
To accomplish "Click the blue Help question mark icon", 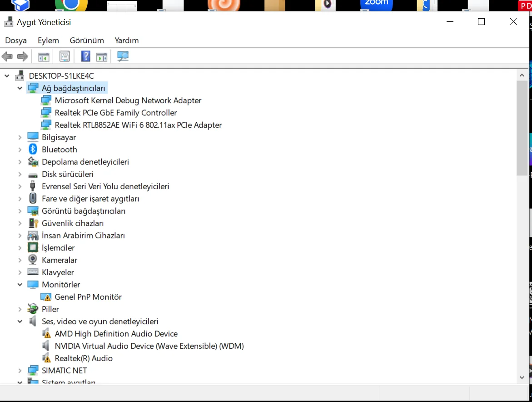I will pos(85,56).
